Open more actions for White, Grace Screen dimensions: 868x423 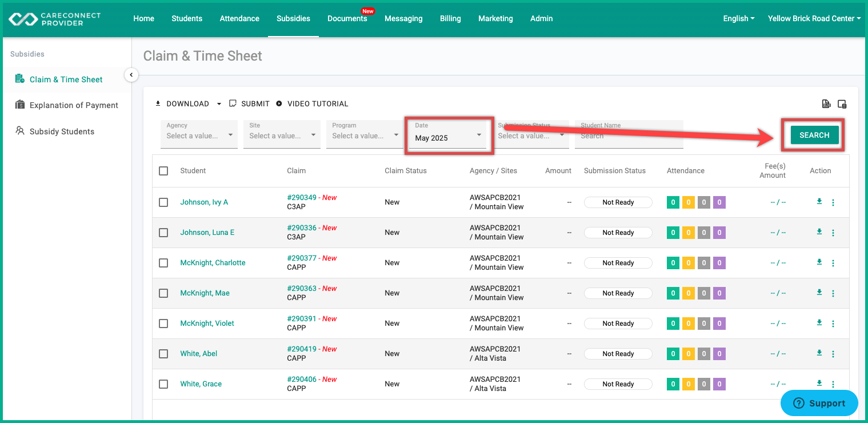pyautogui.click(x=833, y=384)
